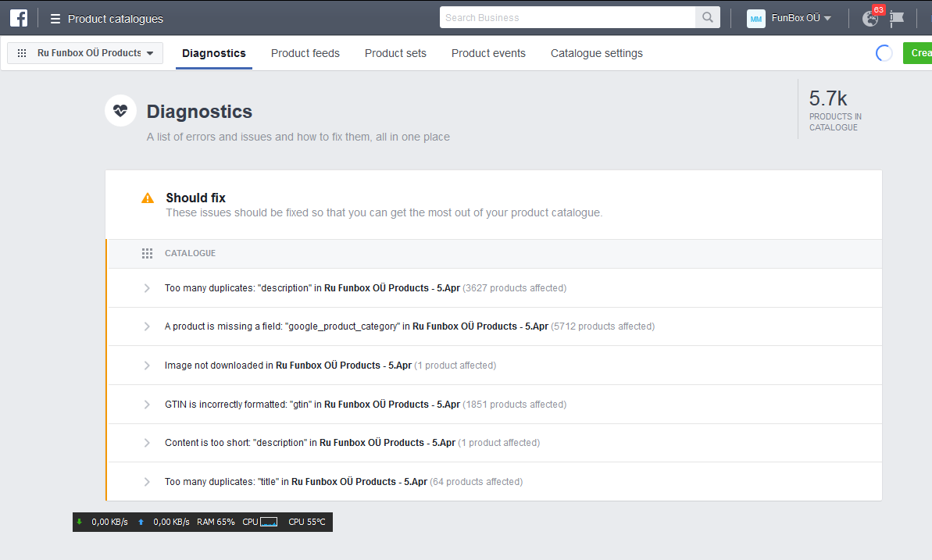Click the Facebook logo icon
932x560 pixels.
[19, 18]
